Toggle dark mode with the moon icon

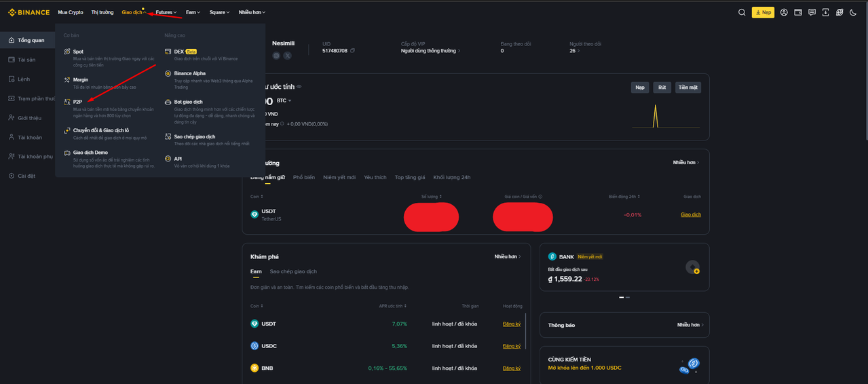pyautogui.click(x=854, y=12)
